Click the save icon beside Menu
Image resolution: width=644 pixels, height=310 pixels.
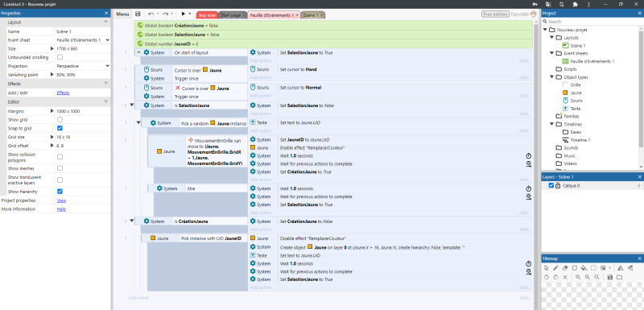pyautogui.click(x=138, y=14)
